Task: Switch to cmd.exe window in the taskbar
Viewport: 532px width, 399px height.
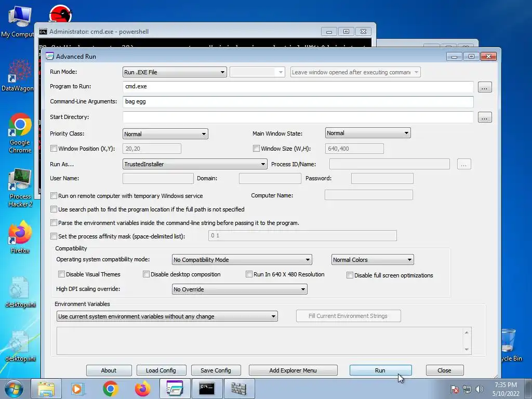Action: [207, 389]
